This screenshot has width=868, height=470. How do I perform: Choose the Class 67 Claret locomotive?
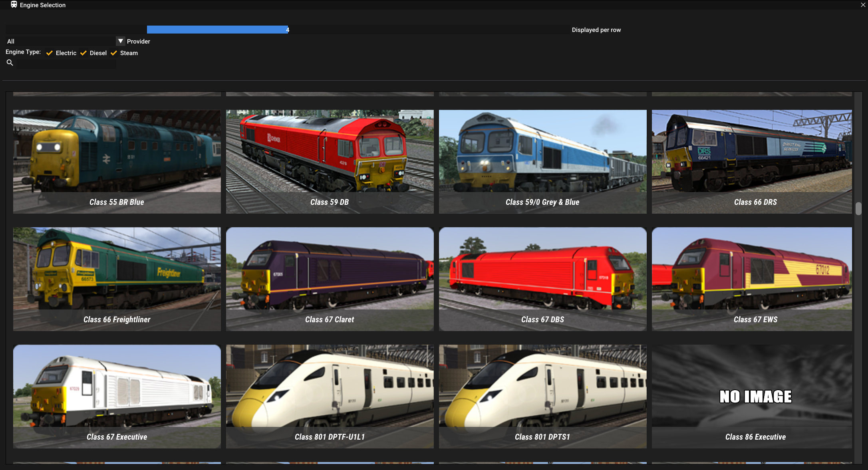(x=330, y=279)
